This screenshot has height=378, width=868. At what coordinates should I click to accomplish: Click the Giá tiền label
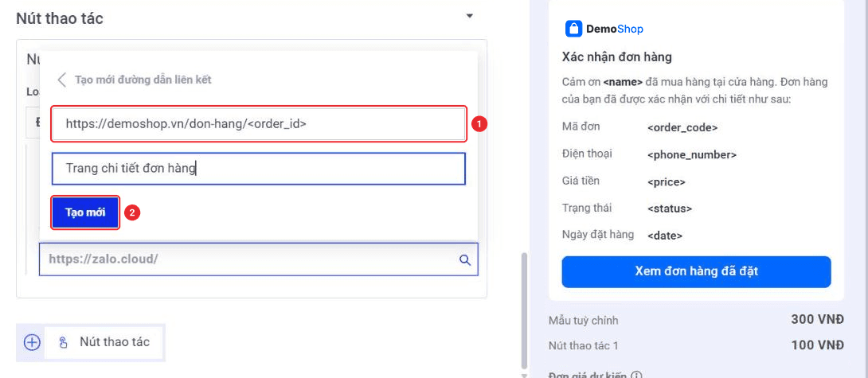coord(581,181)
